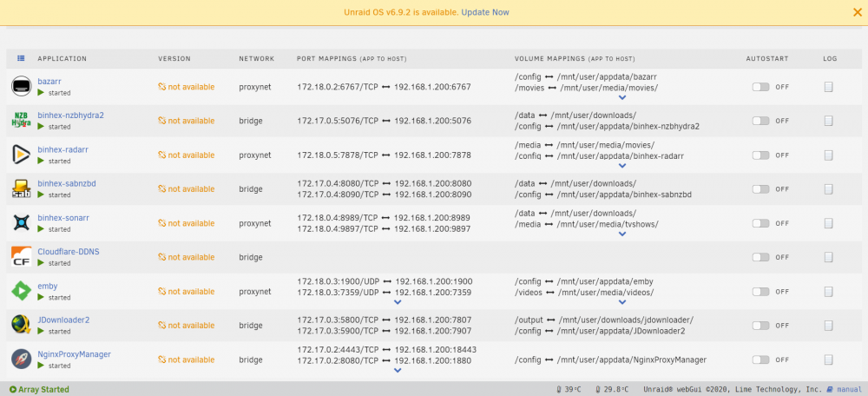The image size is (868, 396).
Task: Click the Volume Mappings column header
Action: [x=575, y=59]
